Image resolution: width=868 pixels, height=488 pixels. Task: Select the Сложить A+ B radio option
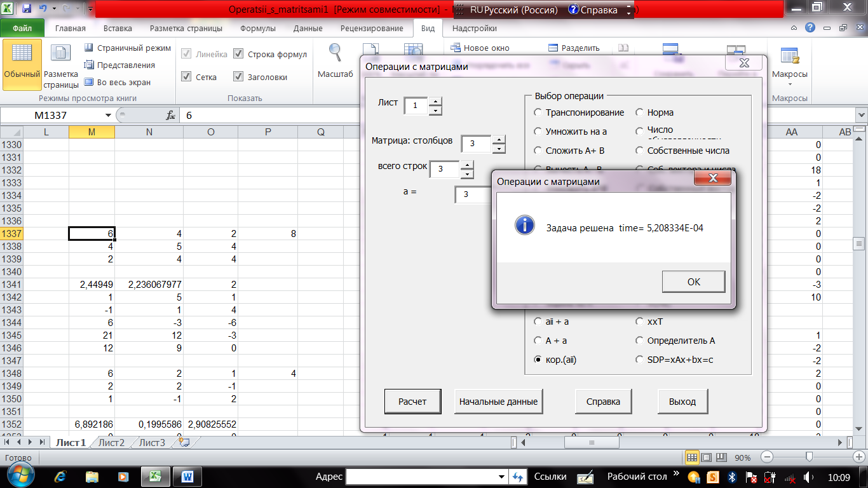point(538,151)
